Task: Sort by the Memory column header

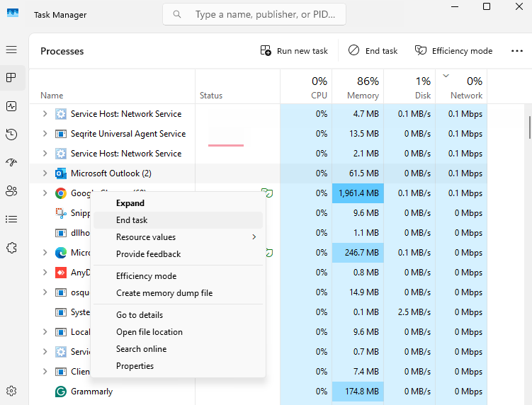Action: tap(358, 87)
